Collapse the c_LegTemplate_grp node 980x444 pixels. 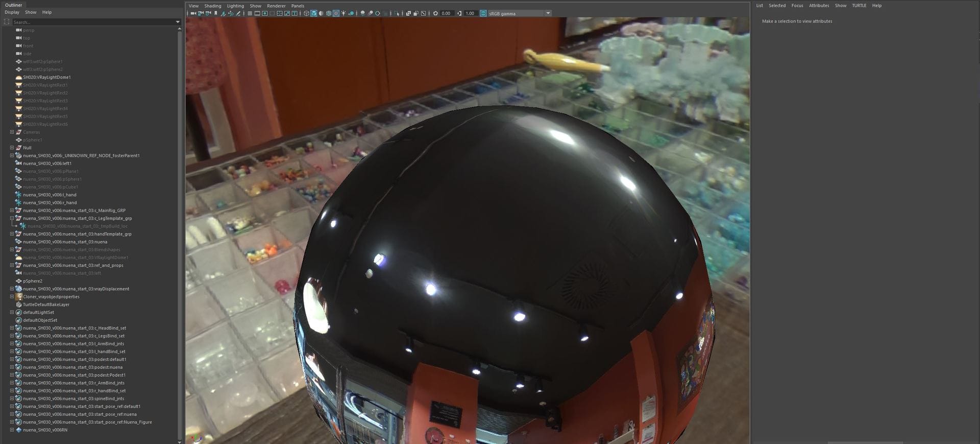[12, 218]
